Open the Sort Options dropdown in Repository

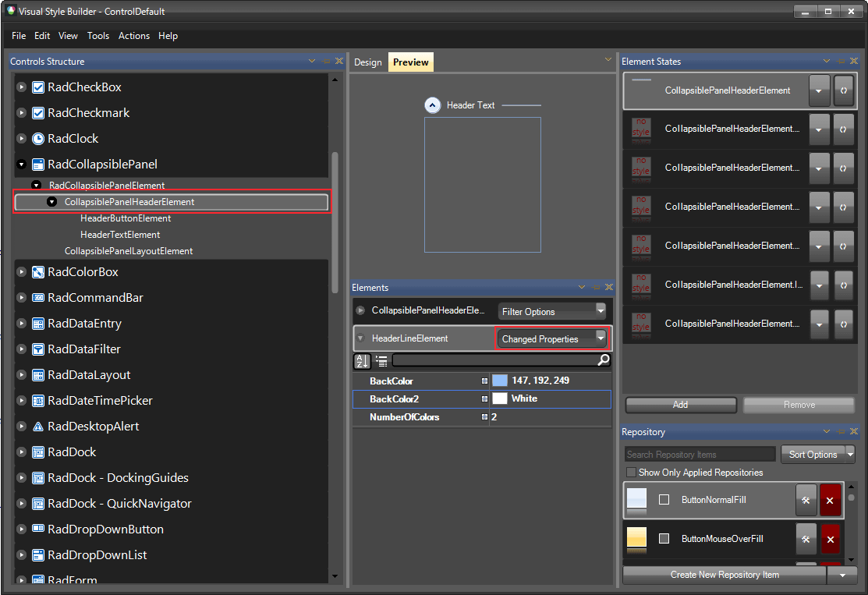coord(814,454)
